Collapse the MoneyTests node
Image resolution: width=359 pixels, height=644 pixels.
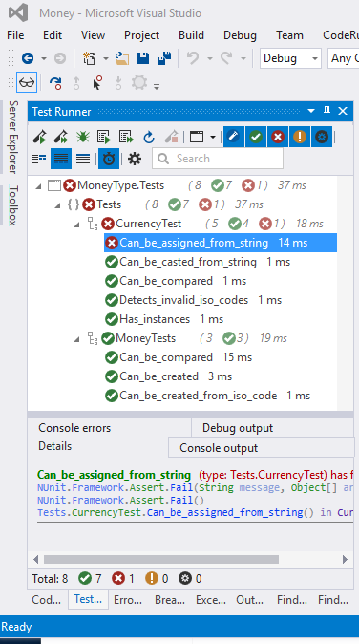[76, 339]
